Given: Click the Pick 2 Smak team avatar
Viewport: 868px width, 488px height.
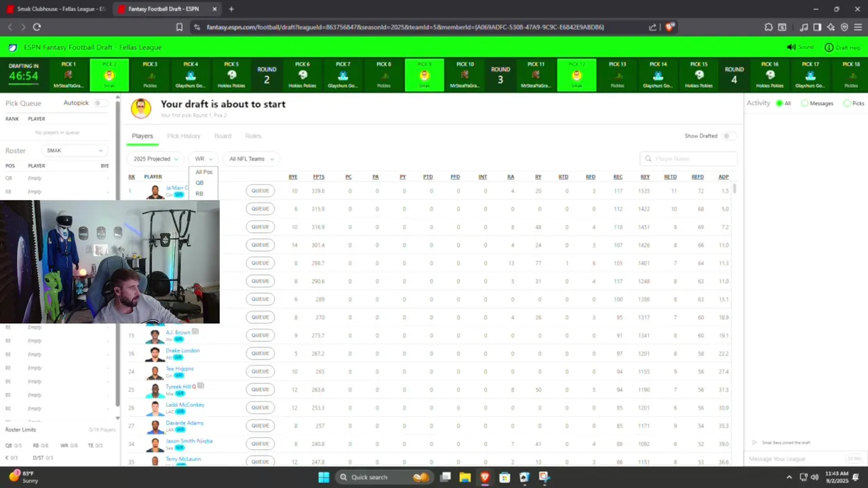Looking at the screenshot, I should 109,75.
